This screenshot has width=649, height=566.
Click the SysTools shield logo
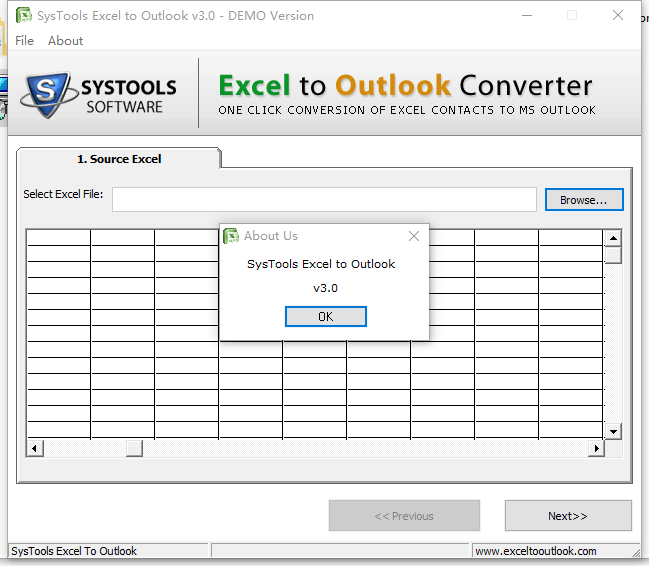(x=48, y=94)
